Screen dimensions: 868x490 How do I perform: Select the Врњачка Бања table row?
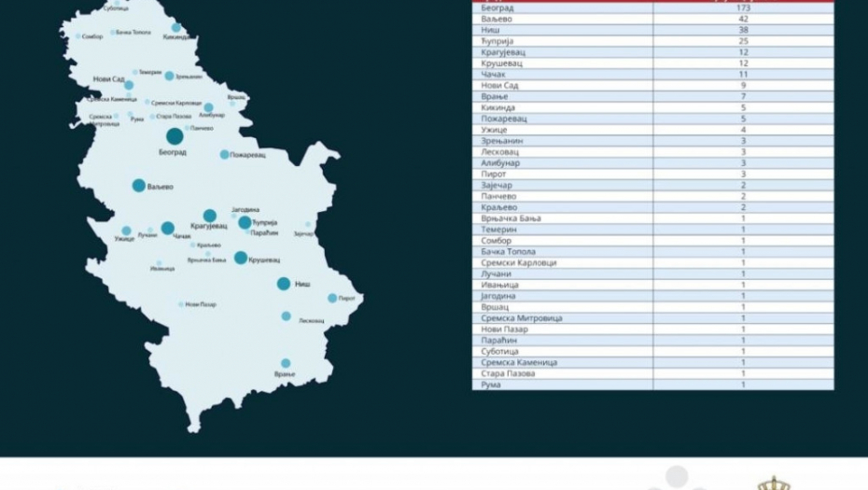(652, 218)
